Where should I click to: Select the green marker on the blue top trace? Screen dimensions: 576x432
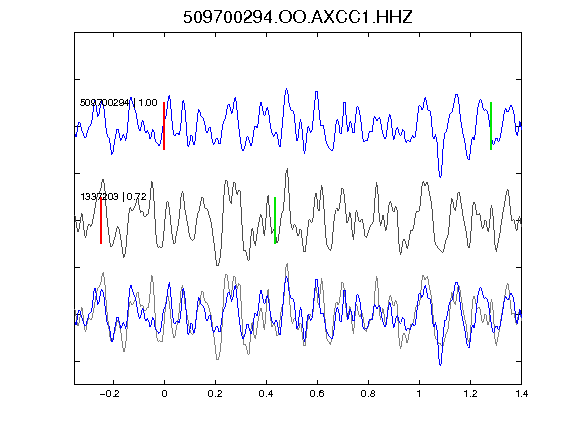491,126
